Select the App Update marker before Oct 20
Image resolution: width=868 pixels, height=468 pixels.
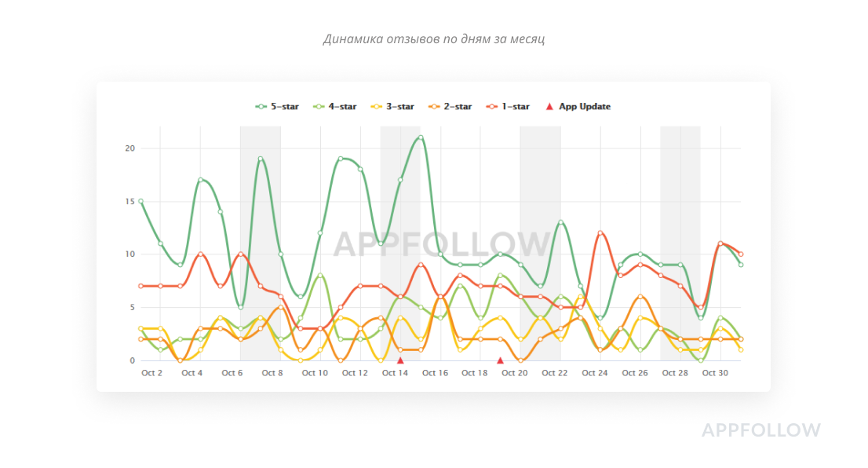(x=500, y=360)
